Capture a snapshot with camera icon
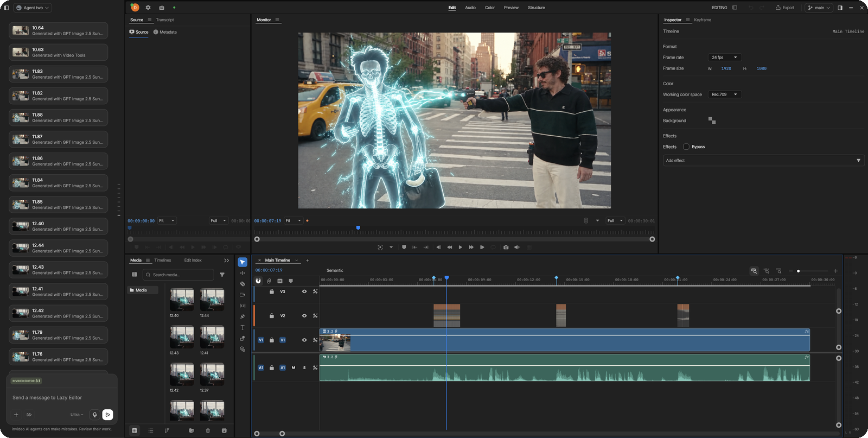 tap(506, 247)
